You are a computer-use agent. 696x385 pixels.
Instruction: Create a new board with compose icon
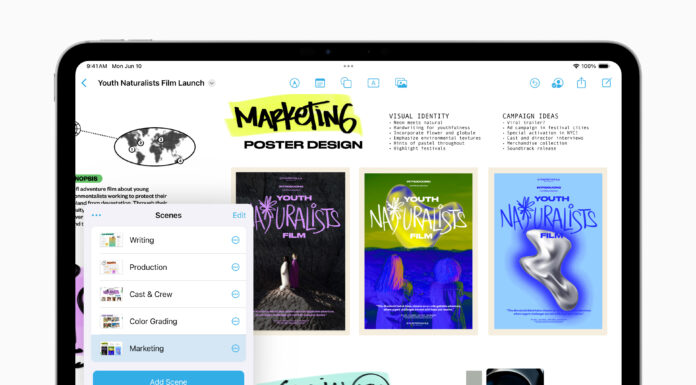pyautogui.click(x=606, y=83)
